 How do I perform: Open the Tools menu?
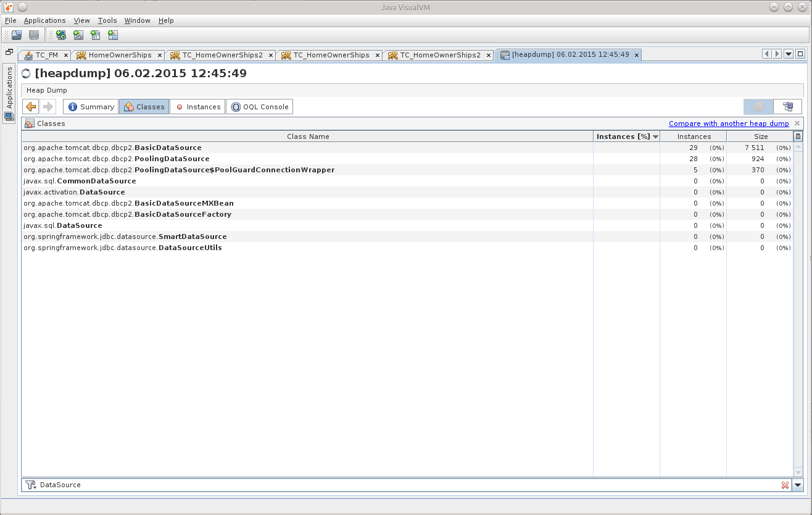pyautogui.click(x=107, y=20)
